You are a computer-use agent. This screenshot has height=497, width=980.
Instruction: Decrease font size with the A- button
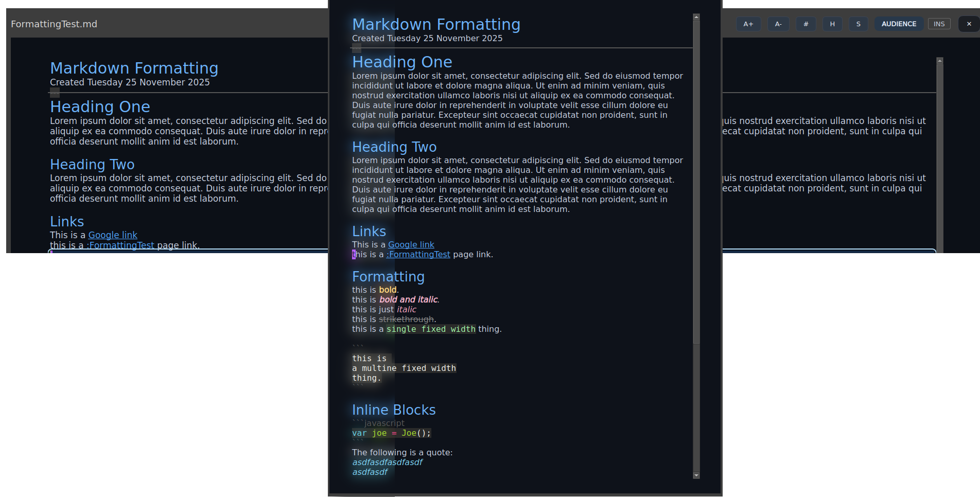coord(778,24)
